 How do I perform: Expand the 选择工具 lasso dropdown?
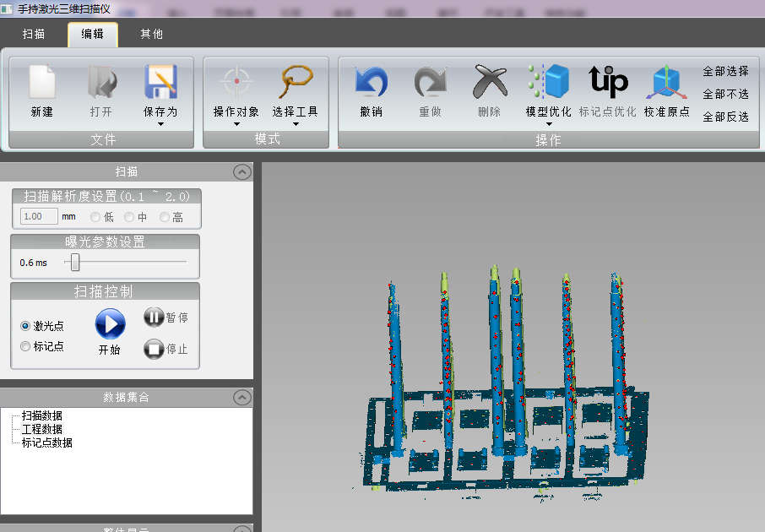point(296,124)
